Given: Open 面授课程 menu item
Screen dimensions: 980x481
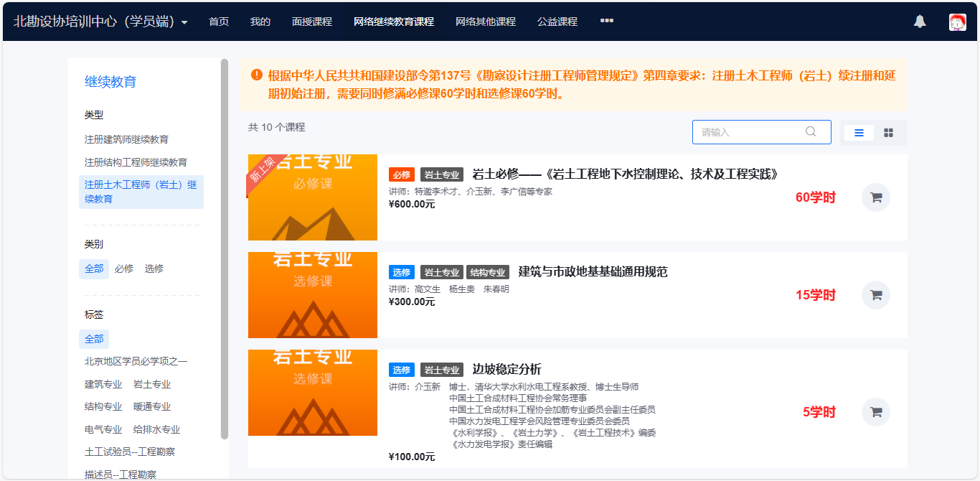Looking at the screenshot, I should (x=312, y=22).
